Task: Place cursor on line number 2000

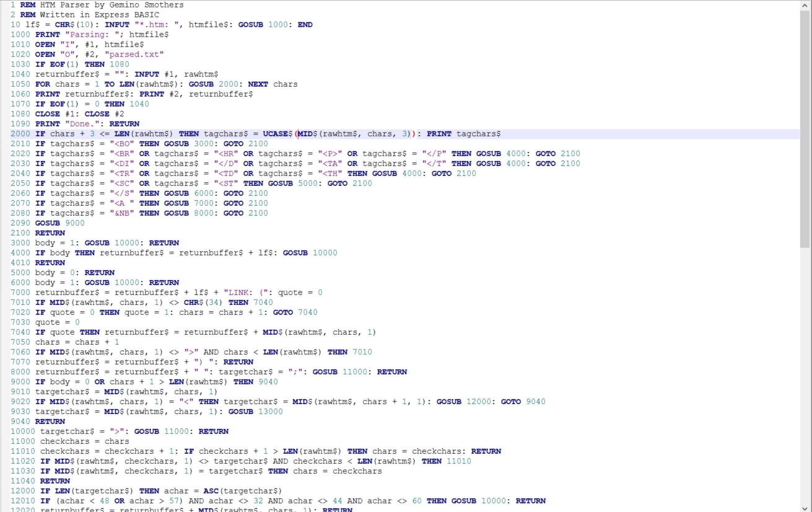Action: click(20, 134)
